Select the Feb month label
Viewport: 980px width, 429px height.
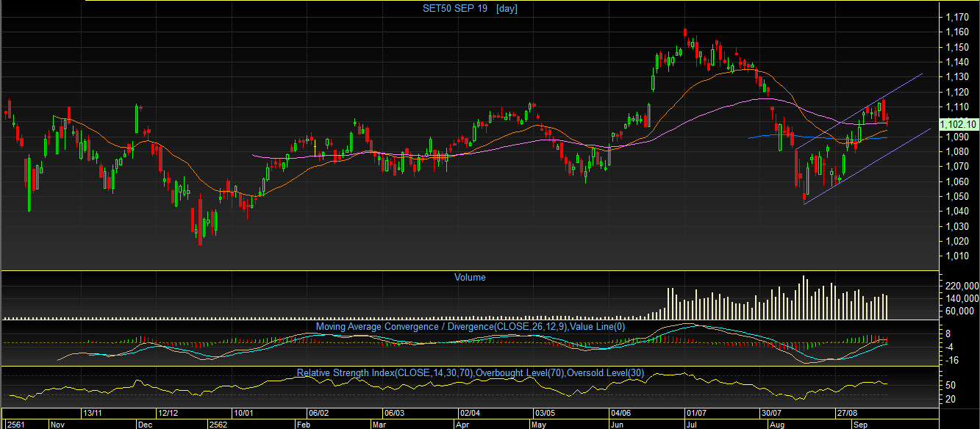coord(304,424)
